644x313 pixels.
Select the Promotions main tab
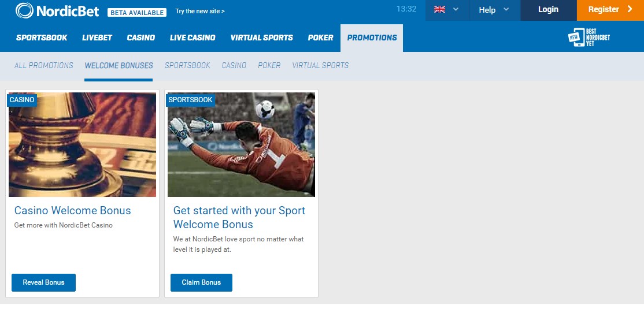point(372,38)
